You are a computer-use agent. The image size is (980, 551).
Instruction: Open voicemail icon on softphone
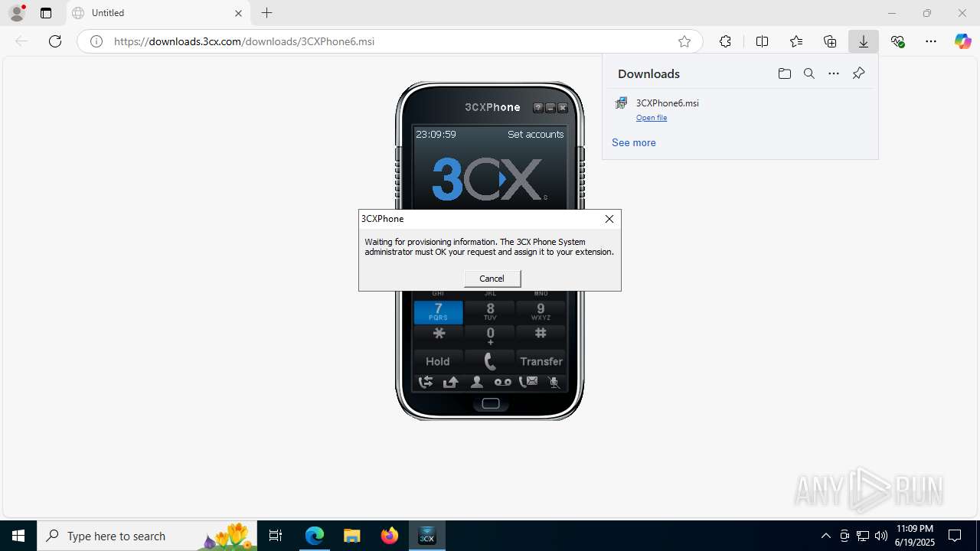pos(502,382)
